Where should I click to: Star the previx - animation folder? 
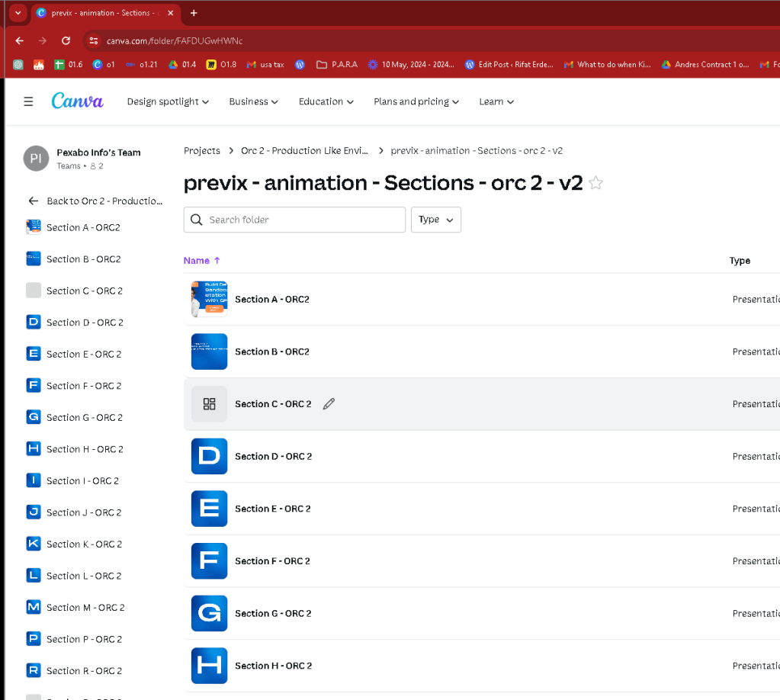[595, 183]
